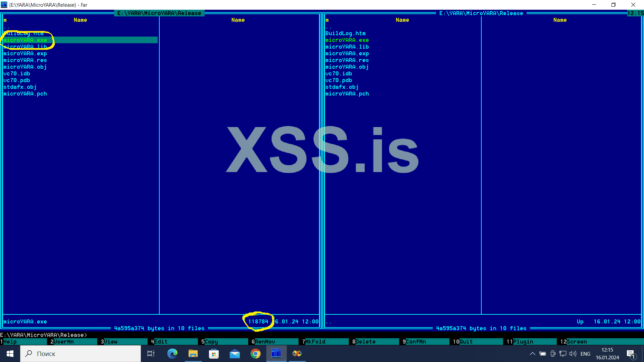Select BuildLog.htm in right panel
This screenshot has height=362, width=644.
(x=345, y=34)
